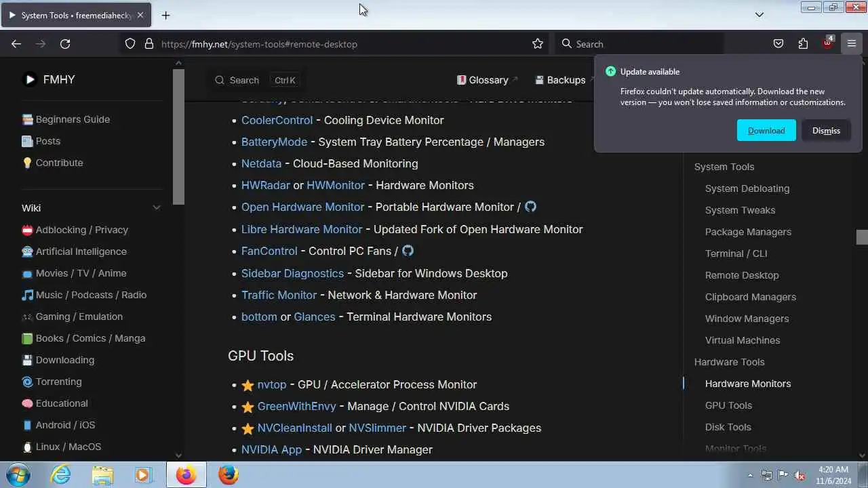Open Glossary in top navigation
This screenshot has height=488, width=868.
(x=488, y=80)
